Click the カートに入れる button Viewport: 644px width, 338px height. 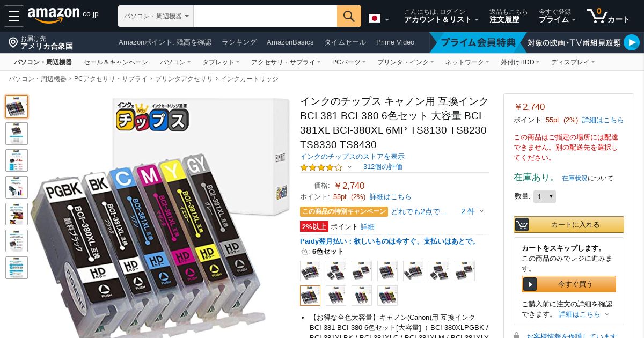[x=569, y=224]
